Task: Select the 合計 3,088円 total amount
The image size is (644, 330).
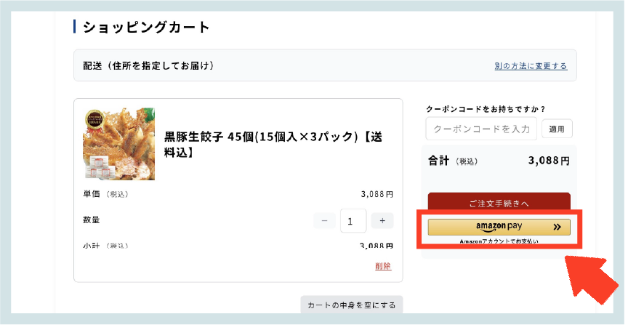Action: tap(549, 161)
